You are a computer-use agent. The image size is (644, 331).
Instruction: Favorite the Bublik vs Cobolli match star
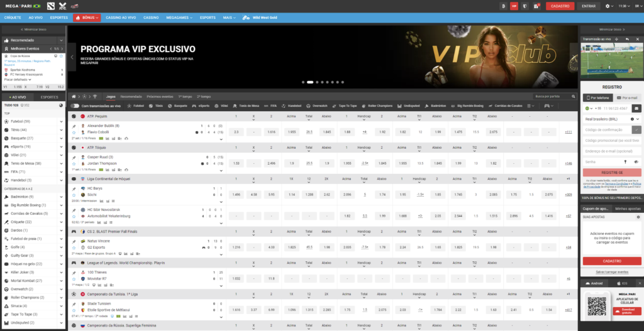(74, 133)
